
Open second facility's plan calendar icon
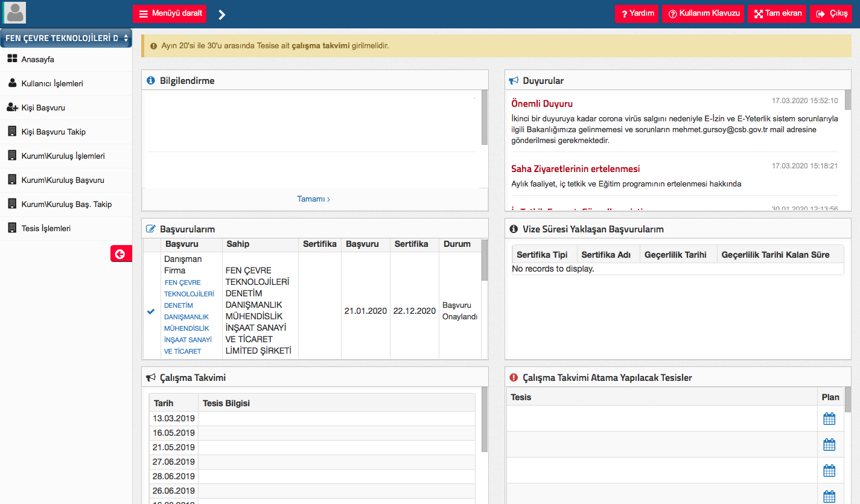(829, 444)
